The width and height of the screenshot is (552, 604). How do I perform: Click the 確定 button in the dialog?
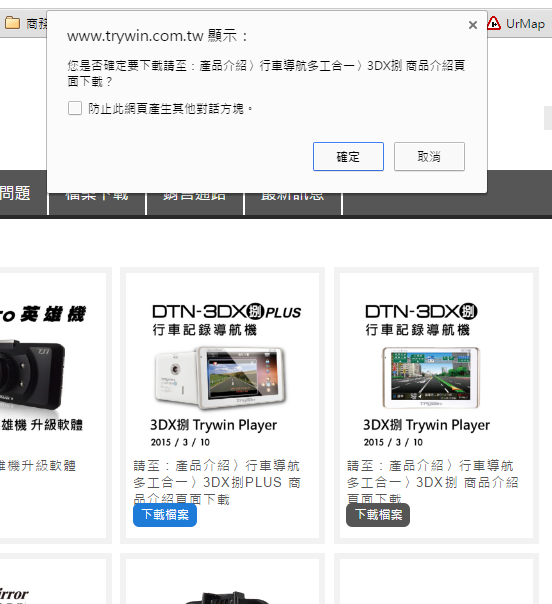(x=348, y=156)
